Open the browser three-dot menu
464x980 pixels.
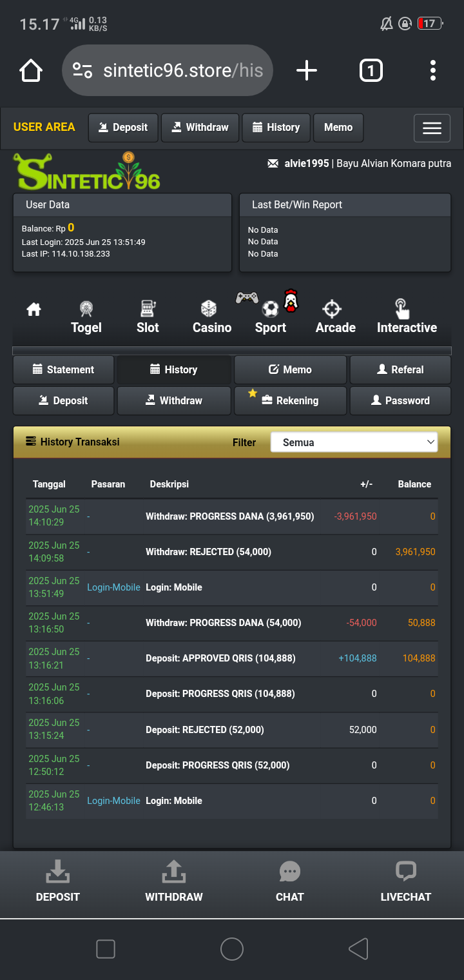pyautogui.click(x=433, y=70)
